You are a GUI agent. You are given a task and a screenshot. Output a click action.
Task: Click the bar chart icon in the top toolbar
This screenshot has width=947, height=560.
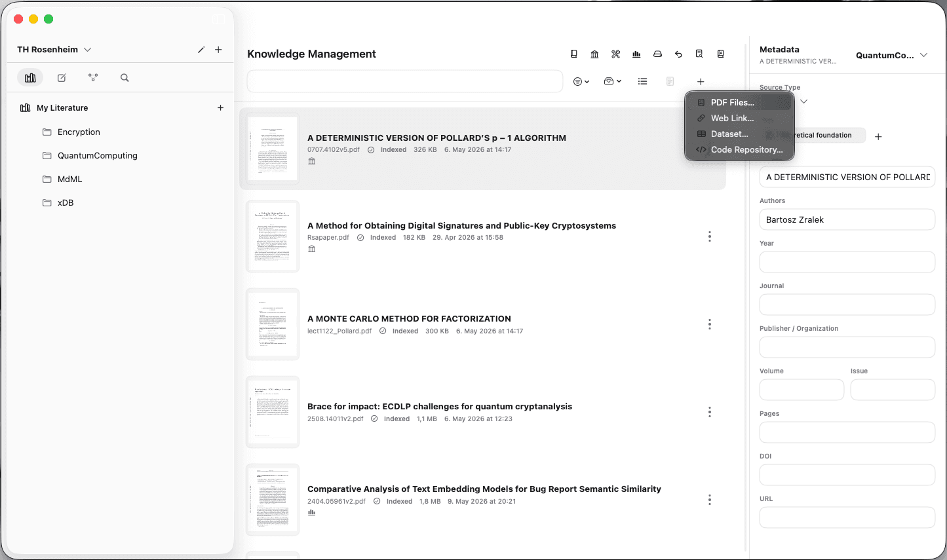pos(636,54)
